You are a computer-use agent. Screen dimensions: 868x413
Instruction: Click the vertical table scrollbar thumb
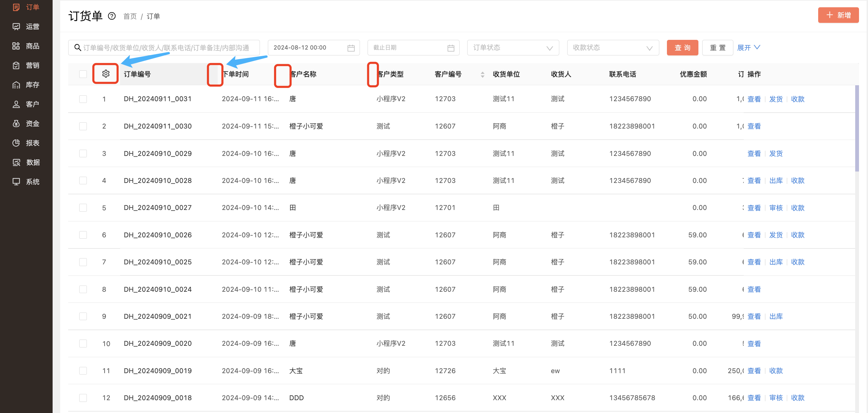click(857, 128)
